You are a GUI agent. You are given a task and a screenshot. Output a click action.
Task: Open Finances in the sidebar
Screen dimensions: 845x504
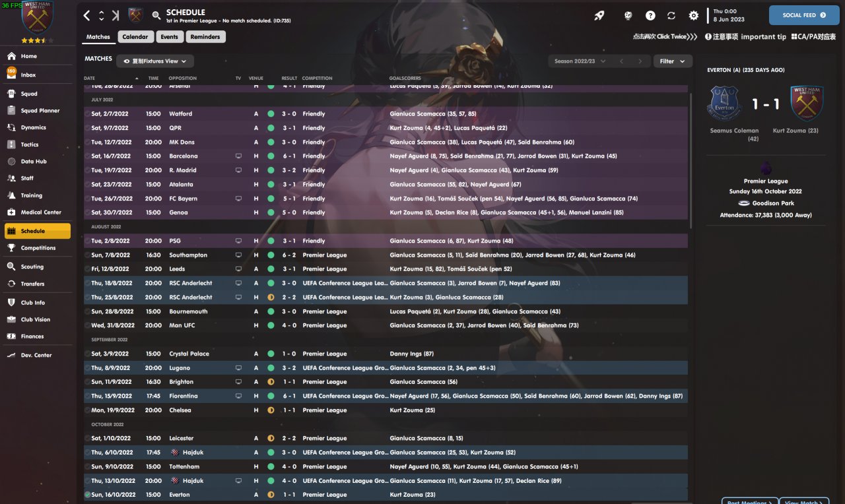(x=36, y=336)
